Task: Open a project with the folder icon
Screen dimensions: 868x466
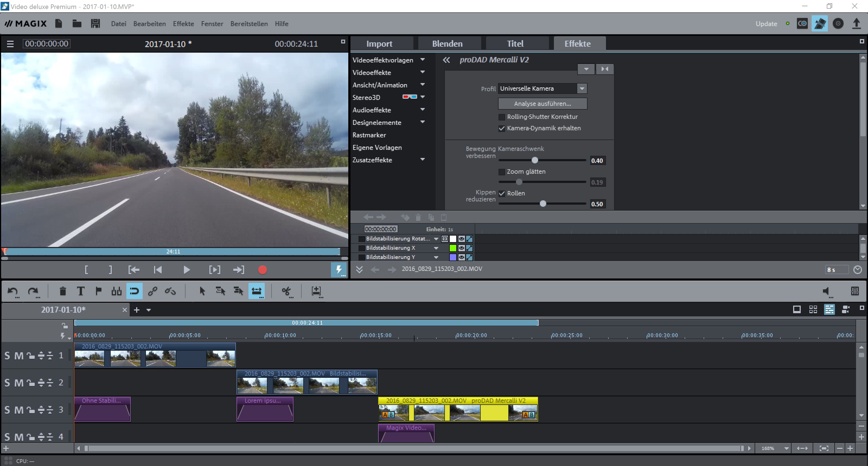Action: click(77, 23)
